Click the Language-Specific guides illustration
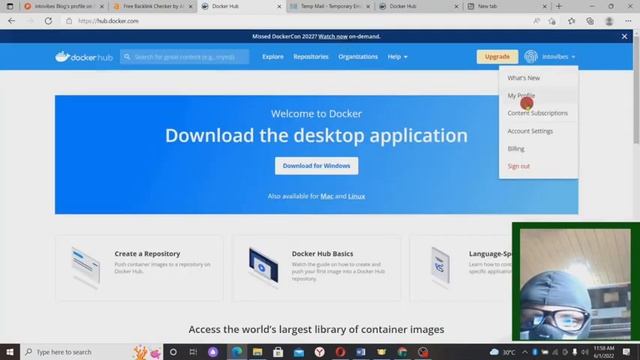 click(x=440, y=267)
